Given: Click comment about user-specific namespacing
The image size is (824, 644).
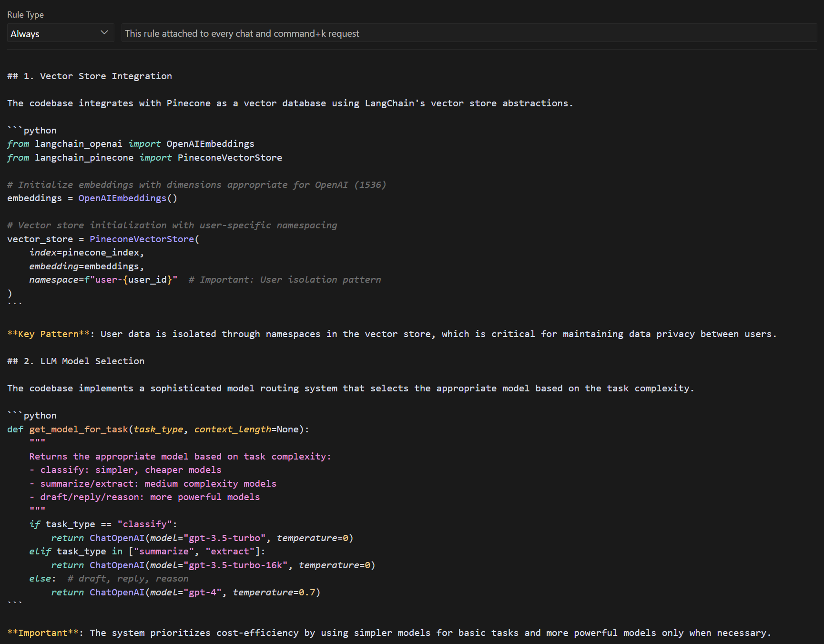Looking at the screenshot, I should click(172, 225).
